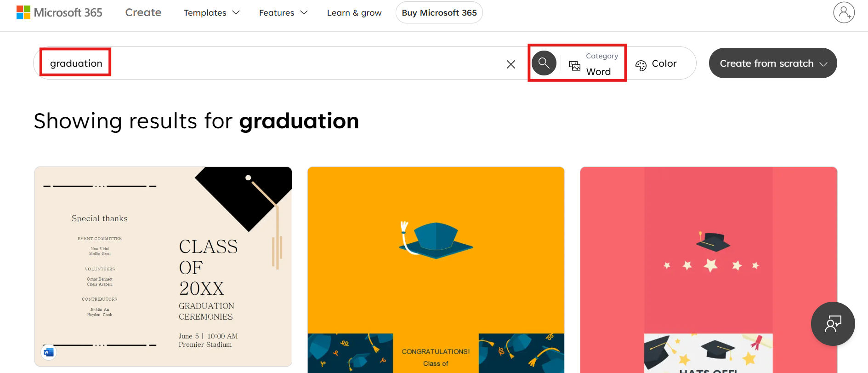Go to the Create home link
868x373 pixels.
point(143,12)
